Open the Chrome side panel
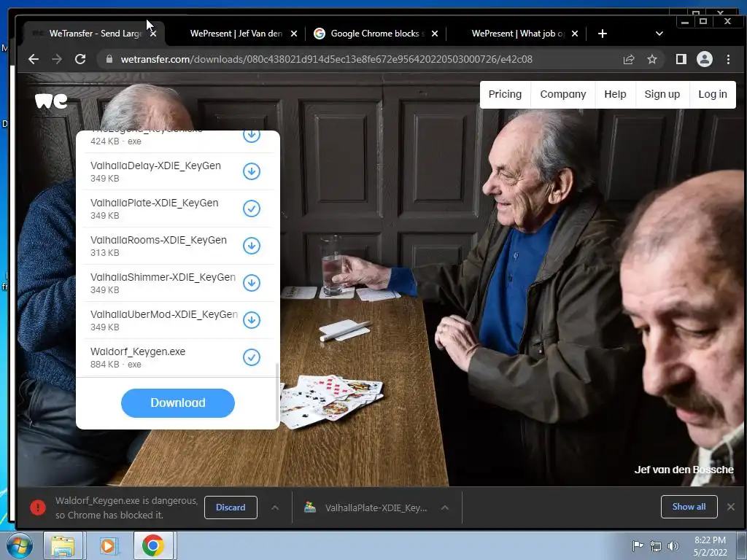The image size is (747, 560). (x=681, y=59)
